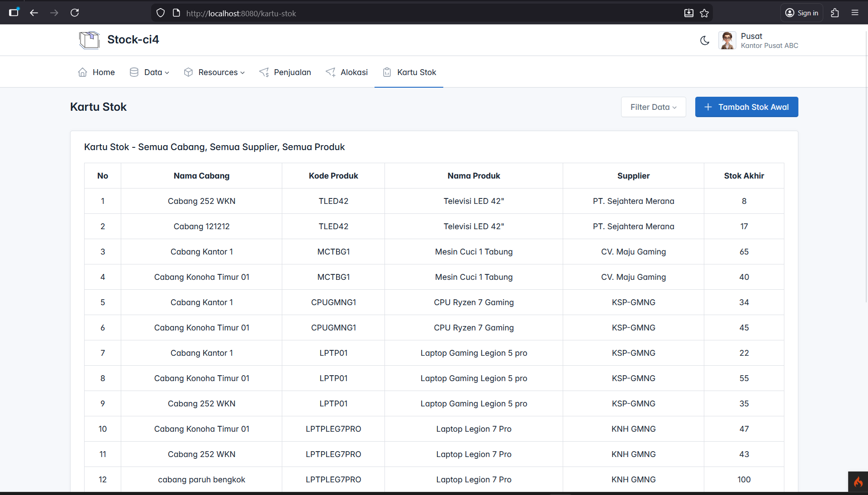Click the Data database icon
Image resolution: width=868 pixels, height=495 pixels.
click(134, 72)
